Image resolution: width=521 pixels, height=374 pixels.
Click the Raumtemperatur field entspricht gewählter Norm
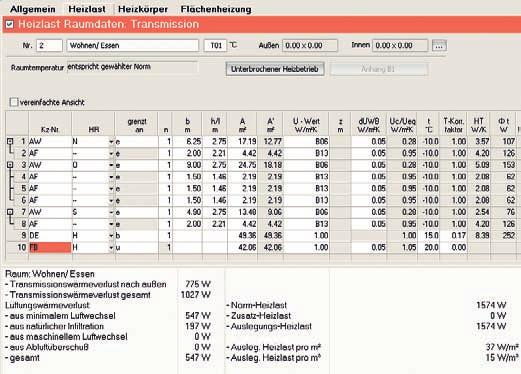(132, 67)
